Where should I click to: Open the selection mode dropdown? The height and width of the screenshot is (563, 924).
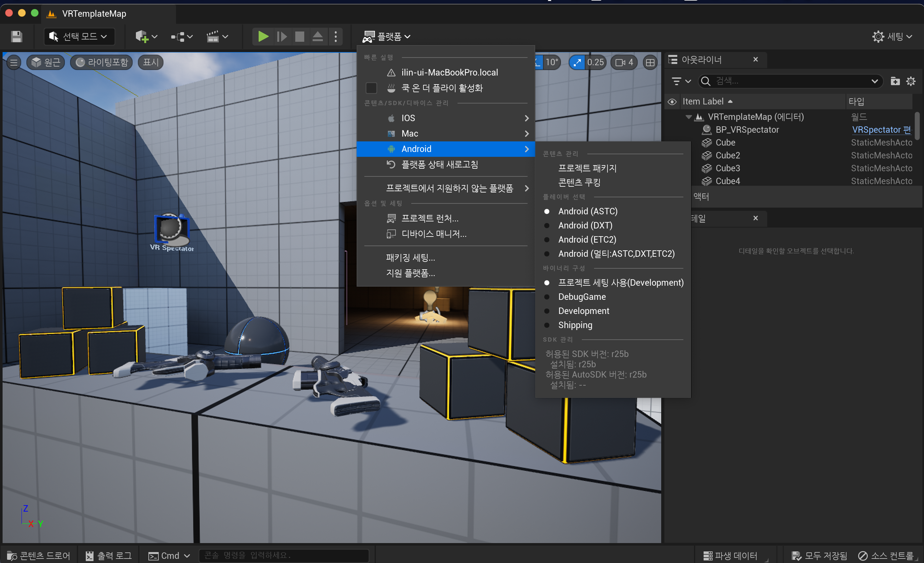[x=79, y=36]
